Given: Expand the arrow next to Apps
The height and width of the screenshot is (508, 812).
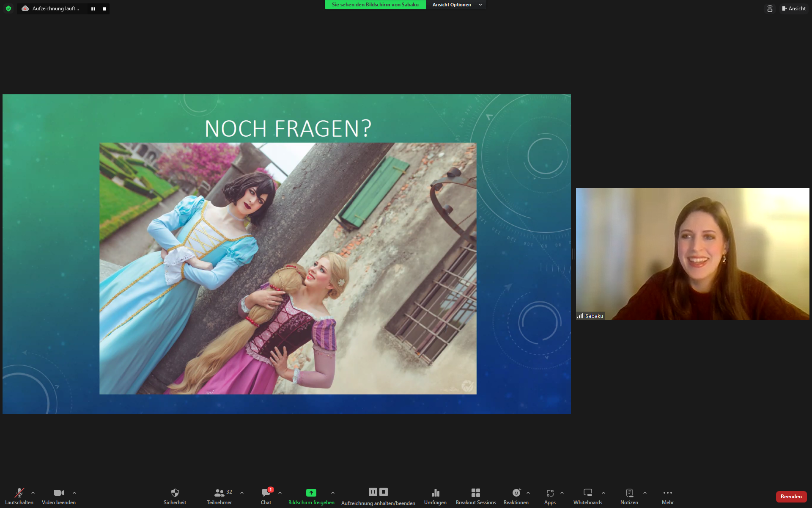Looking at the screenshot, I should 562,493.
